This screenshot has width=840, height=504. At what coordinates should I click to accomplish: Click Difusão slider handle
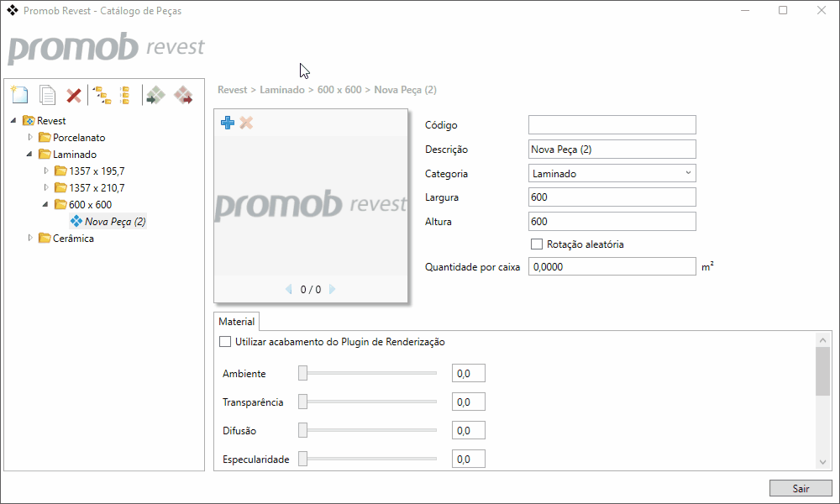point(302,430)
